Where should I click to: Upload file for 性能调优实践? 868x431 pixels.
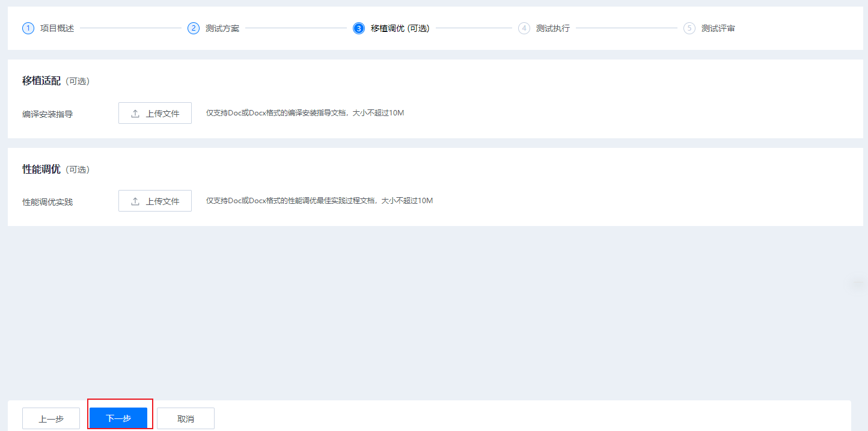click(x=155, y=201)
